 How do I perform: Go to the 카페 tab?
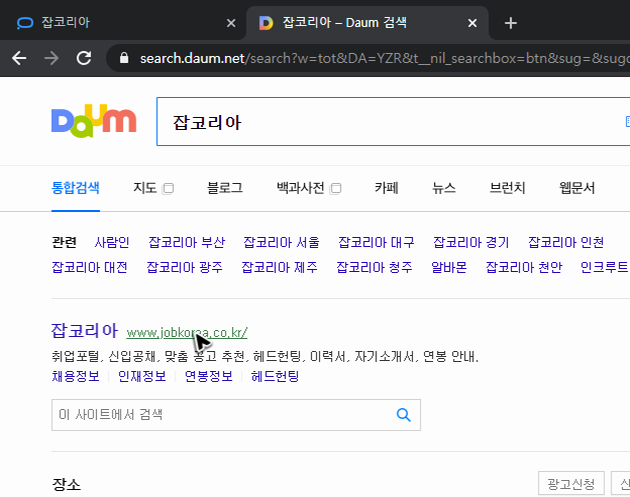[386, 188]
